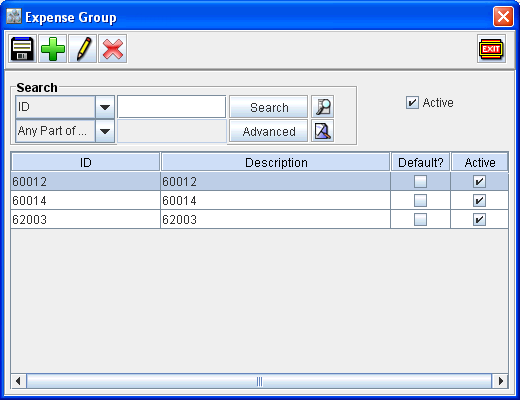
Task: Click the red EXIT icon
Action: [491, 49]
